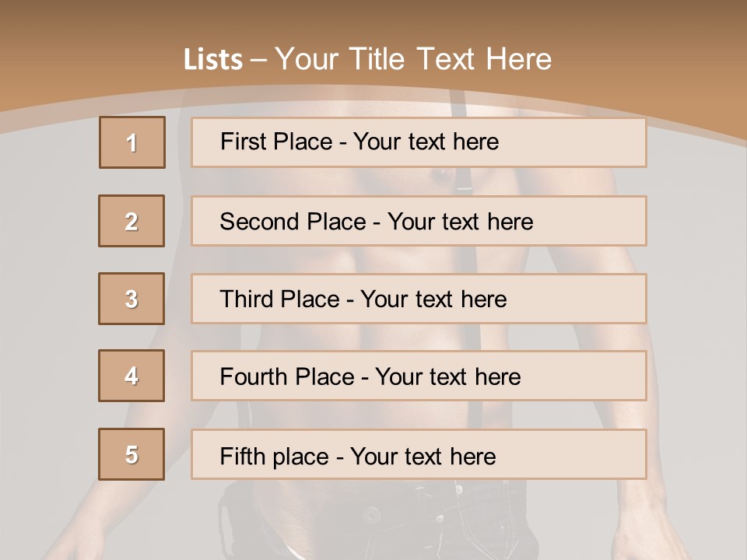Click the Fourth Place text bar
Image resolution: width=747 pixels, height=560 pixels.
419,376
